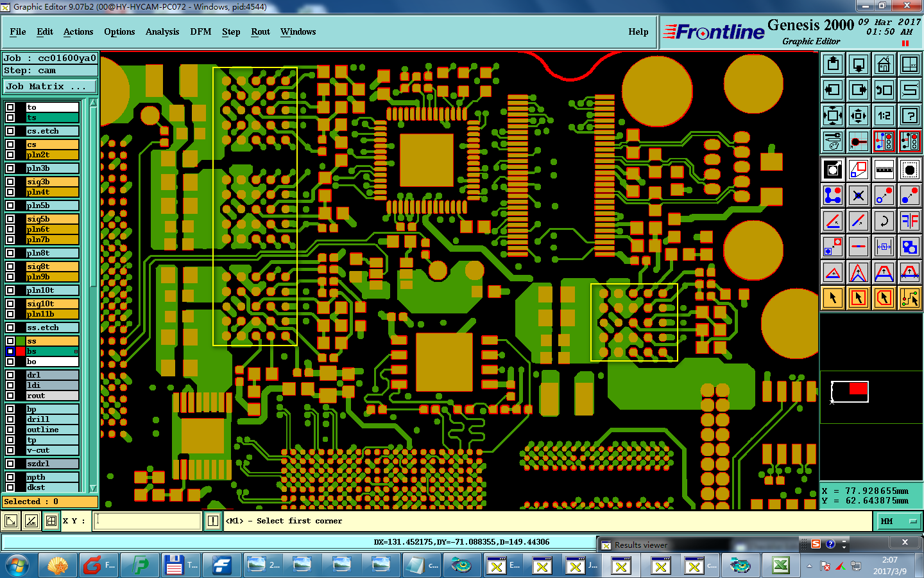Image resolution: width=924 pixels, height=578 pixels.
Task: Choose the rectangle area selection arrow icon
Action: [858, 298]
